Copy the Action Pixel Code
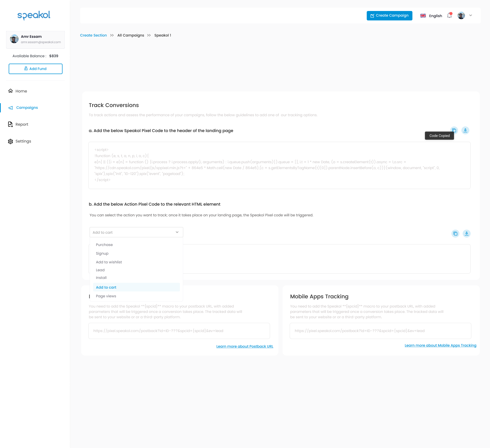This screenshot has width=490, height=448. [455, 233]
